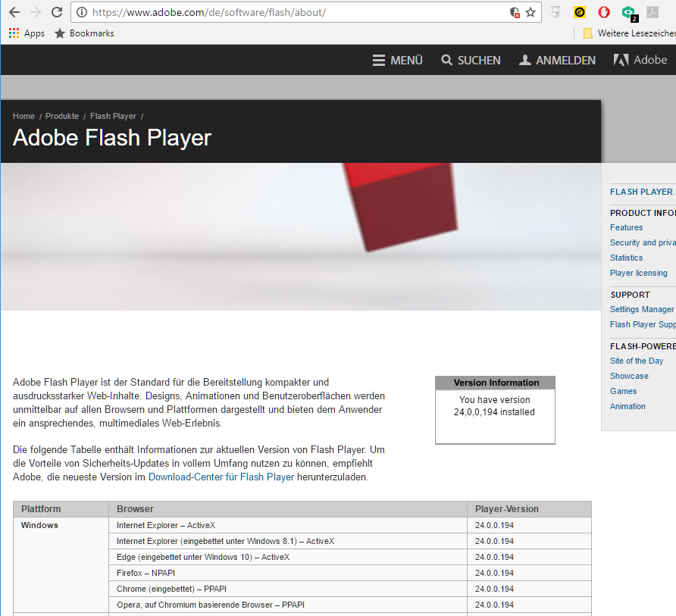Image resolution: width=676 pixels, height=616 pixels.
Task: Open Download-Center für Flash Player link
Action: [x=221, y=477]
